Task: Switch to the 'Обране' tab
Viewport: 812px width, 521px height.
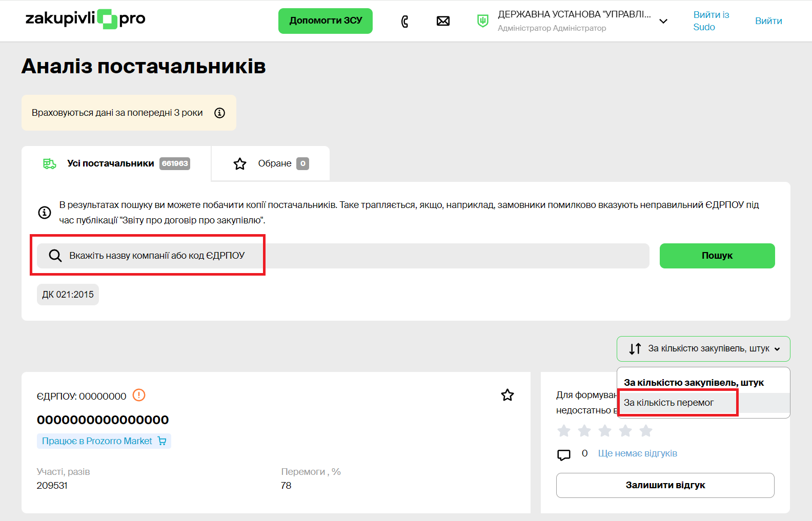Action: [271, 163]
